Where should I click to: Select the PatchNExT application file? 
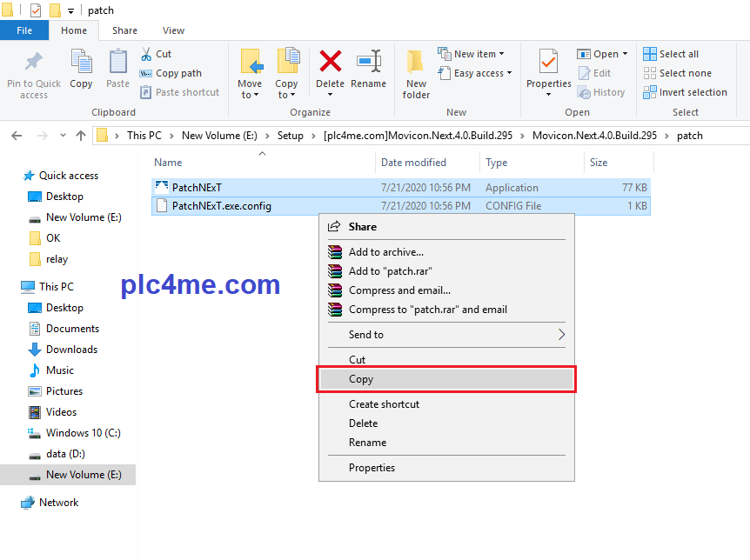[x=197, y=188]
